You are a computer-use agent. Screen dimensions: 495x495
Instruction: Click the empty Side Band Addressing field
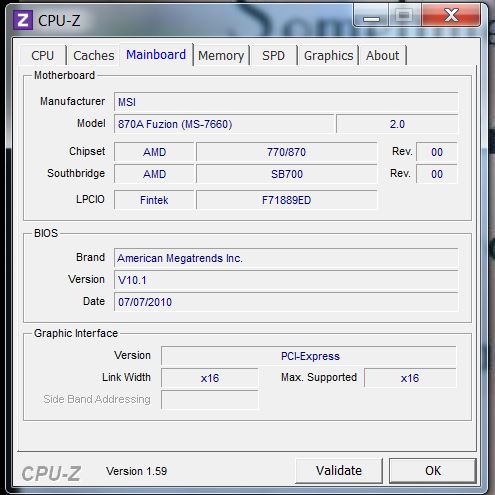coord(210,400)
